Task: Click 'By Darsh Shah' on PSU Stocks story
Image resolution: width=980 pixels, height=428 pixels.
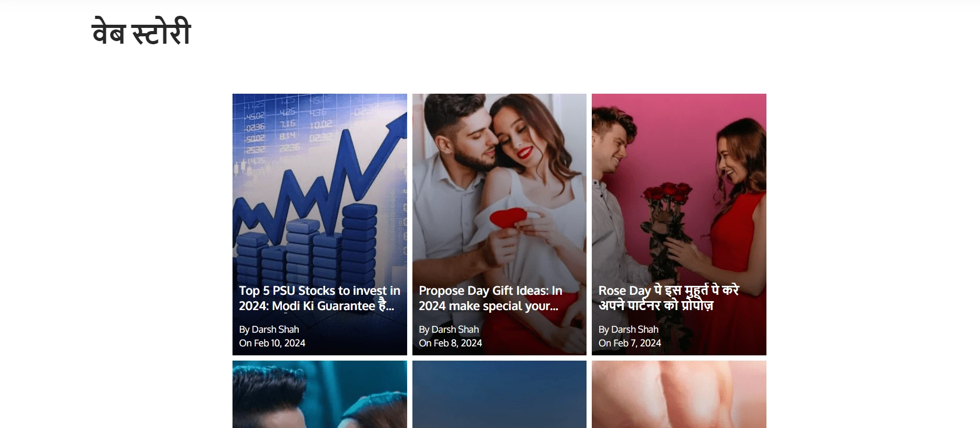Action: click(269, 329)
